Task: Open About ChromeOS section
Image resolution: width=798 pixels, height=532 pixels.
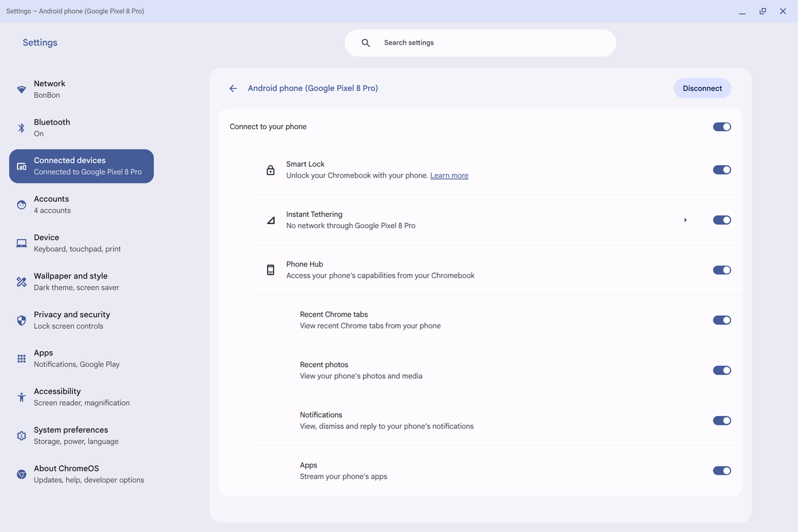Action: 81,474
